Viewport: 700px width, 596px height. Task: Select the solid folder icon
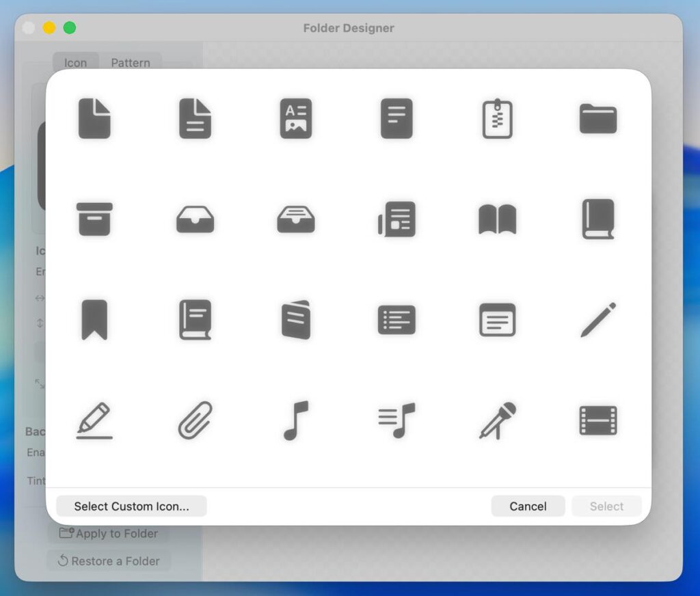(x=598, y=119)
